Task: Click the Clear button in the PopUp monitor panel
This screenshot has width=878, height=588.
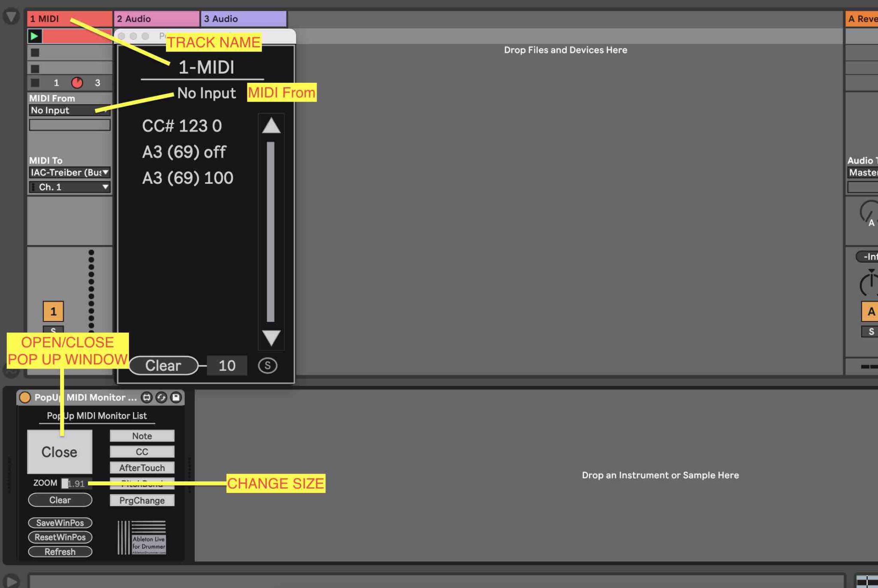Action: (x=60, y=500)
